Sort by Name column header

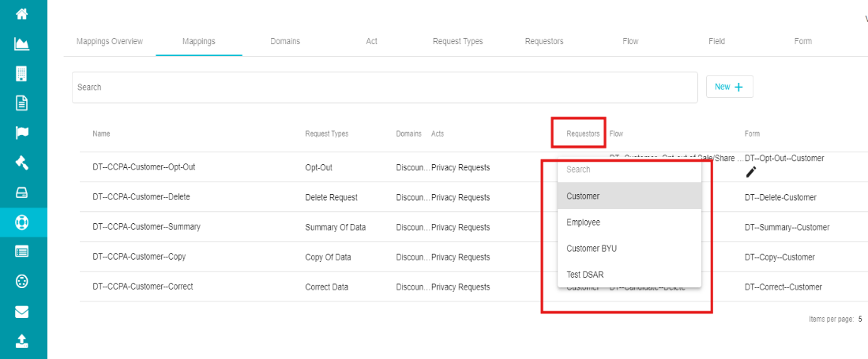101,134
